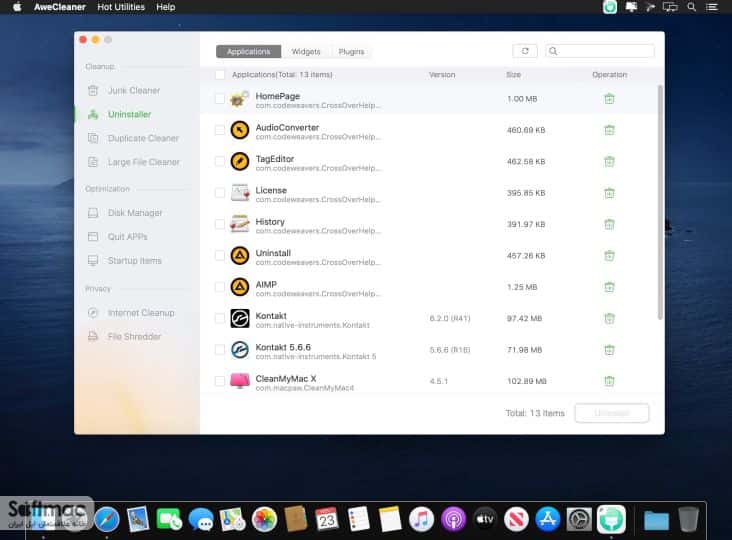Open File Shredder in the sidebar
The image size is (732, 540).
[124, 337]
